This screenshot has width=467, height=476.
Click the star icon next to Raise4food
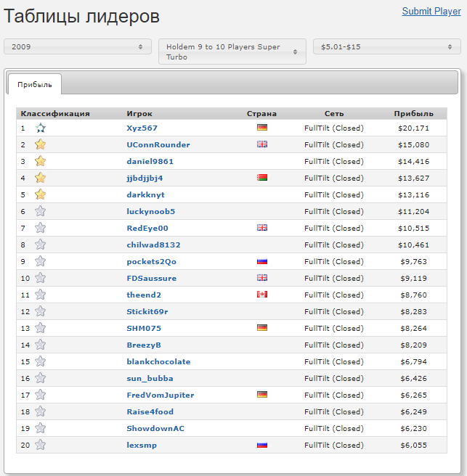click(41, 411)
